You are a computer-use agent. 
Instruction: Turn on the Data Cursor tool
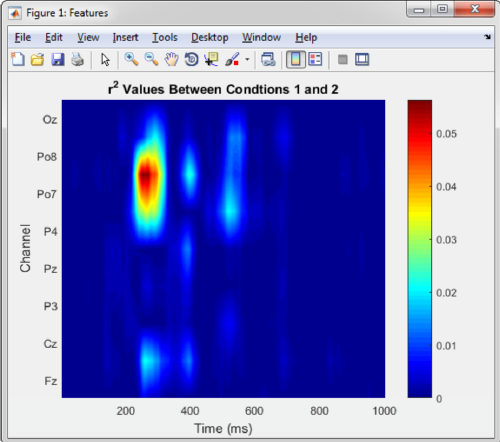point(212,60)
